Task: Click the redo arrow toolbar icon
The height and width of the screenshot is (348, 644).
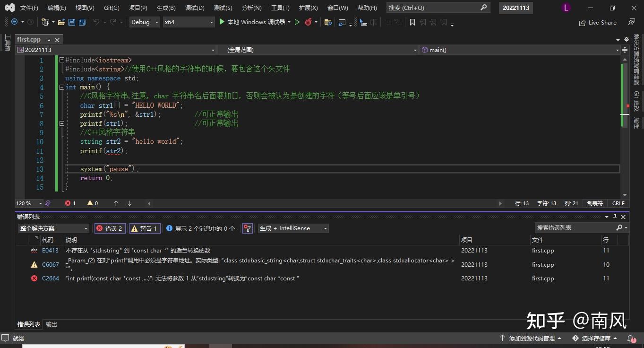Action: [x=113, y=22]
